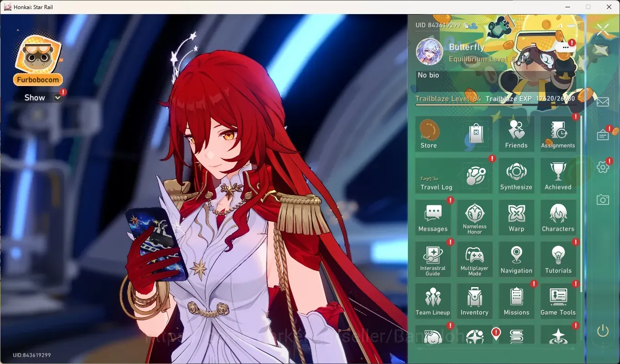Viewport: 620px width, 364px height.
Task: Open the Assignments tile
Action: coord(558,134)
